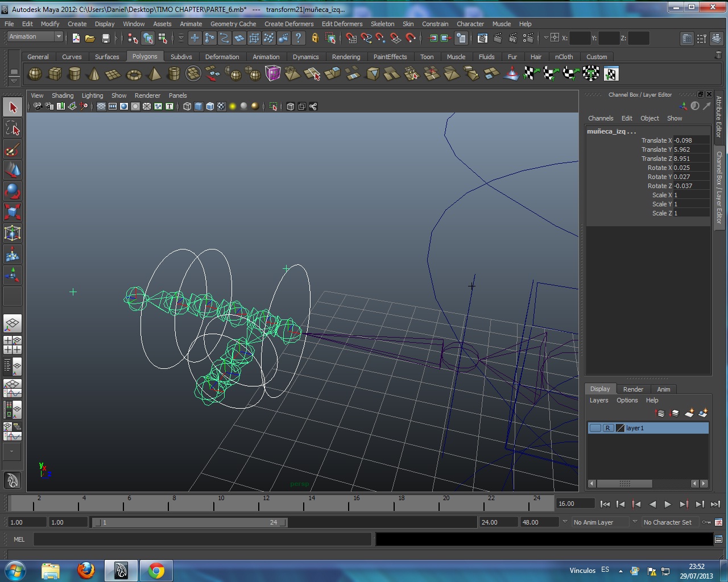This screenshot has height=582, width=728.
Task: Go to end of playback range
Action: point(715,504)
